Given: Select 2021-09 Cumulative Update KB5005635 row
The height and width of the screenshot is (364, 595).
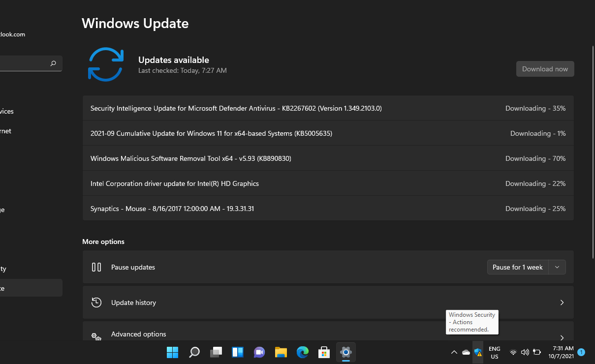Looking at the screenshot, I should [x=328, y=133].
